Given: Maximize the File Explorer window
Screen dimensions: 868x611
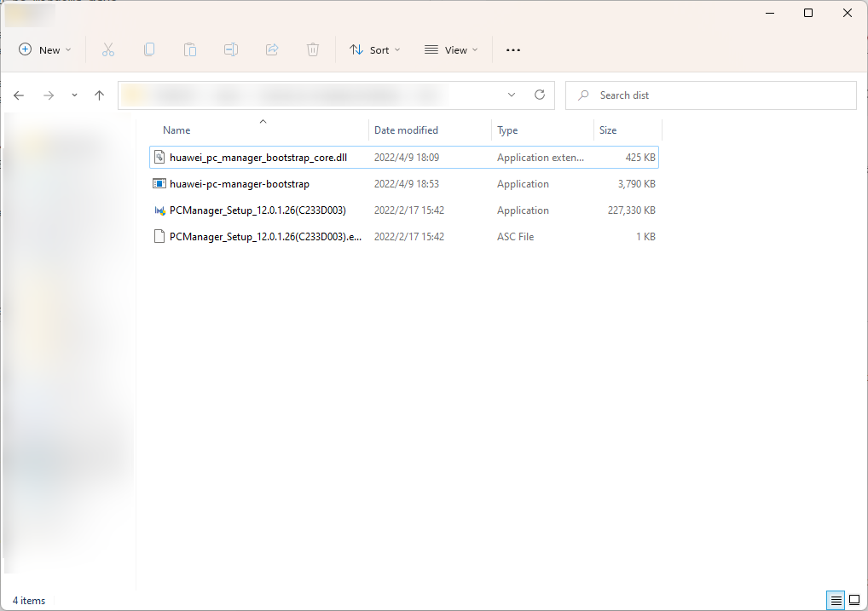Looking at the screenshot, I should pyautogui.click(x=808, y=13).
